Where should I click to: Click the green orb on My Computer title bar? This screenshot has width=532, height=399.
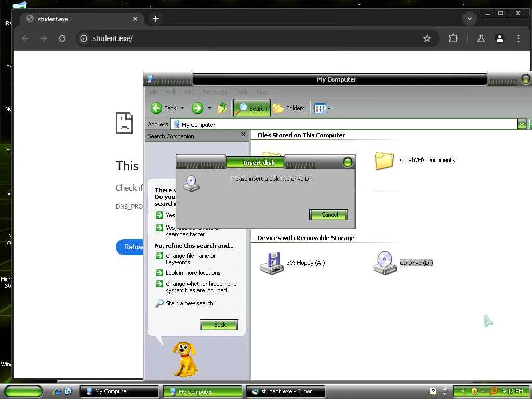[x=526, y=79]
